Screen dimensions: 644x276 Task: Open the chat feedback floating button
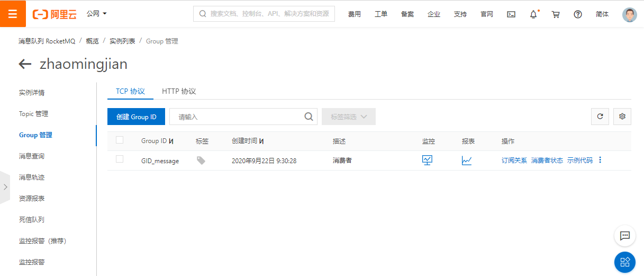pyautogui.click(x=625, y=236)
